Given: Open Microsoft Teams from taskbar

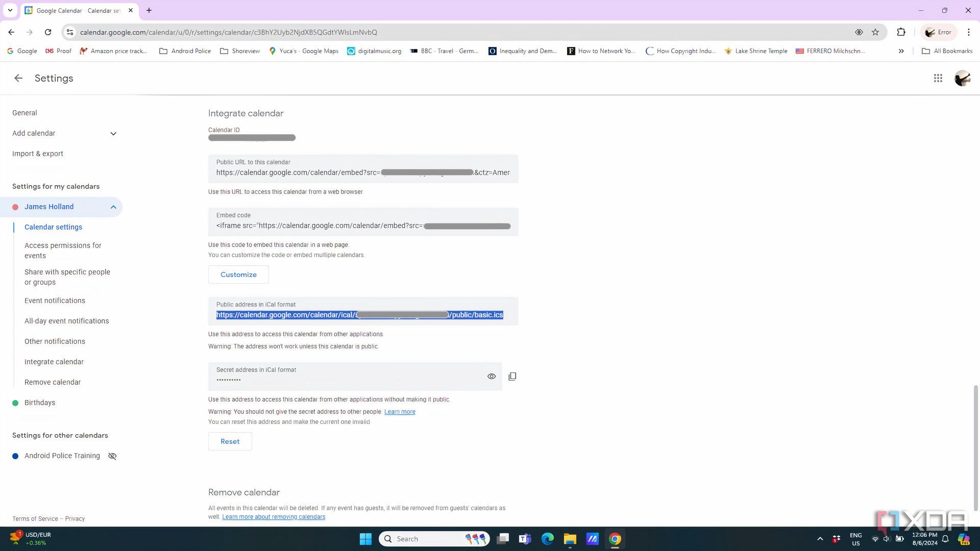Looking at the screenshot, I should pyautogui.click(x=525, y=539).
